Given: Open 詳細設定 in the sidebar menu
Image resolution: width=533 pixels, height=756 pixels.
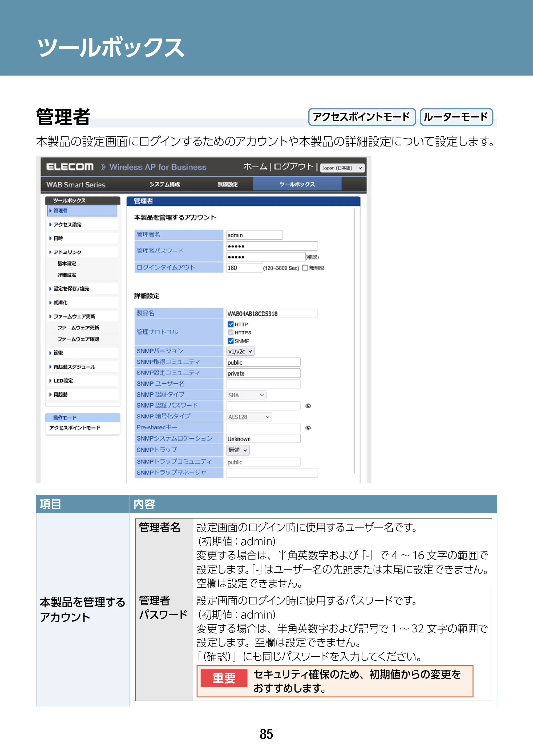Looking at the screenshot, I should coord(67,275).
